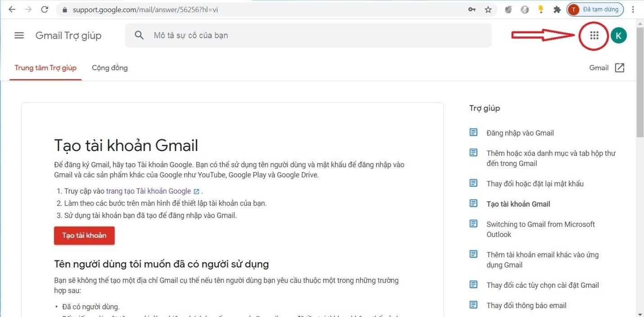
Task: Click the open-in-new icon beside Gmail
Action: [x=620, y=68]
